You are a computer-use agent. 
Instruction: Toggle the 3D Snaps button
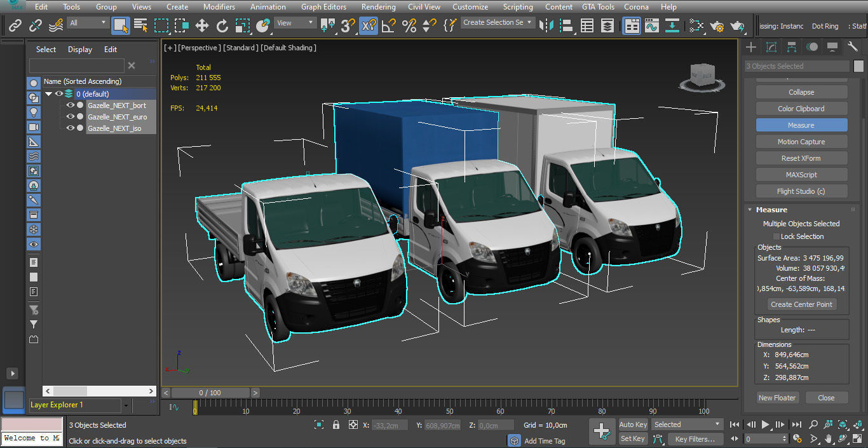coord(348,25)
